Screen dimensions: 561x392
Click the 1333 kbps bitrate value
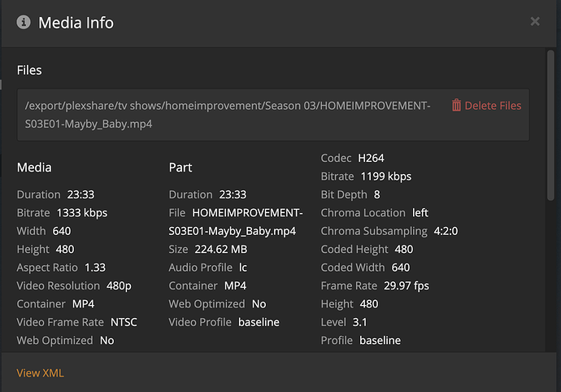[82, 213]
